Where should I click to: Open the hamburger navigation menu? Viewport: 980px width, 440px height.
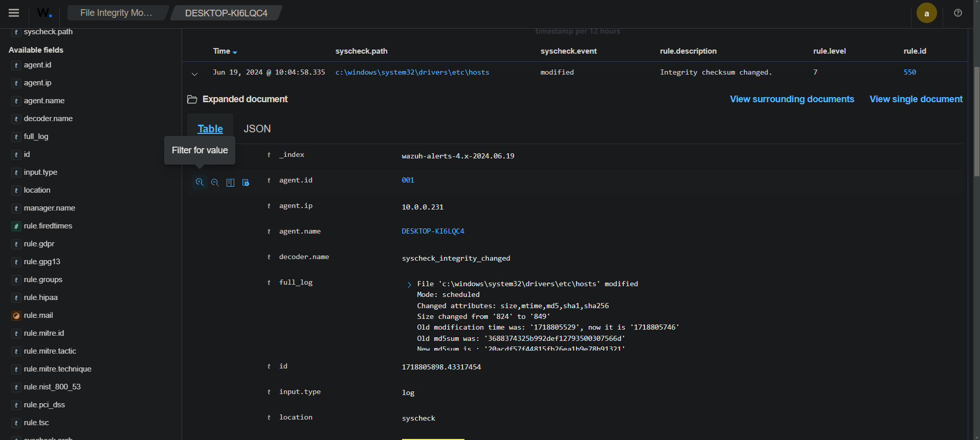tap(14, 13)
